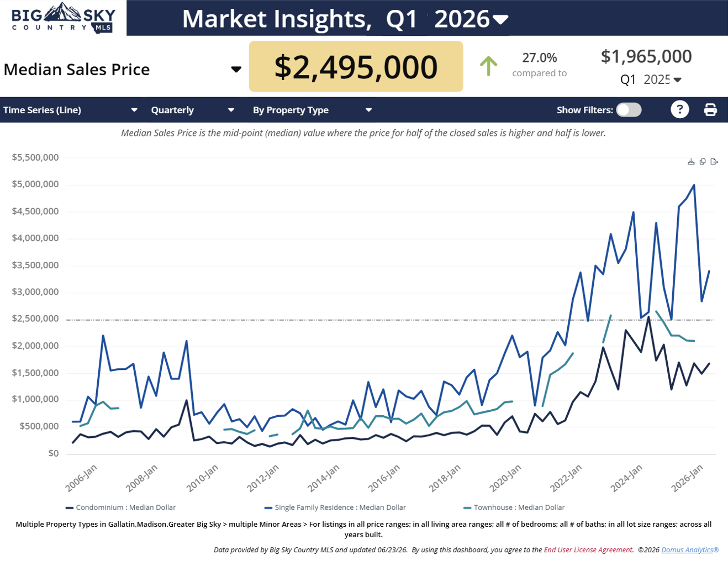Click the Big Sky Country MLS logo

click(64, 18)
